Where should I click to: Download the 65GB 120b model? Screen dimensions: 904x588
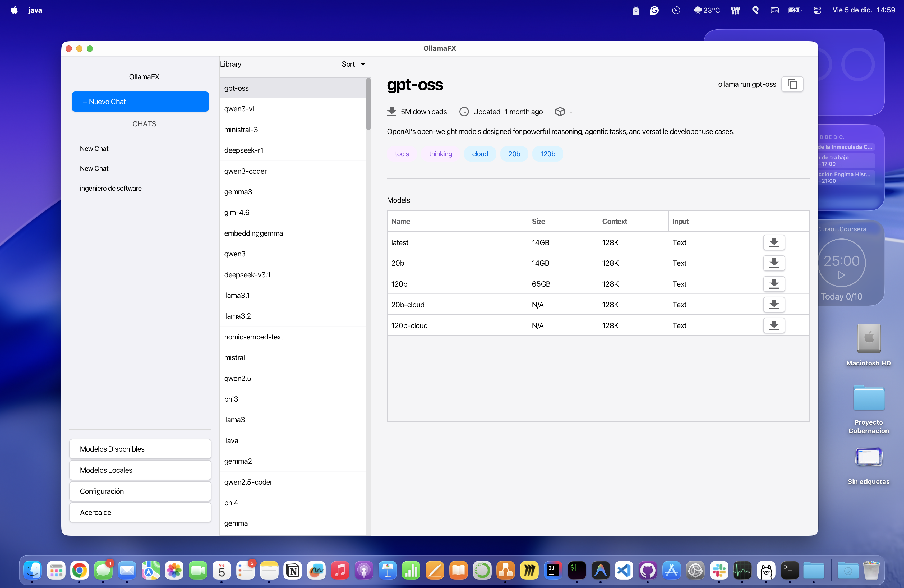click(x=774, y=284)
